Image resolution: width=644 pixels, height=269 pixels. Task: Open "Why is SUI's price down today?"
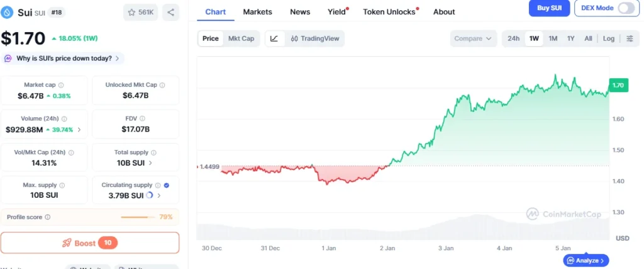pos(64,58)
